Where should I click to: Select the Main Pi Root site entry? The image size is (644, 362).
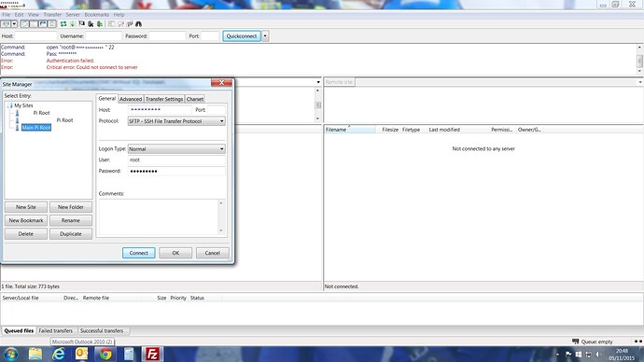click(x=36, y=128)
